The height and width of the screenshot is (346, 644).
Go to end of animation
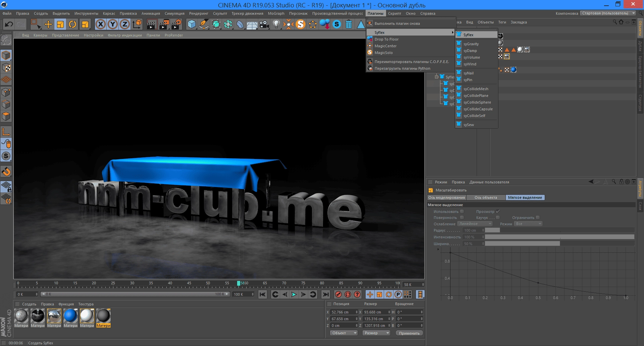[x=325, y=294]
